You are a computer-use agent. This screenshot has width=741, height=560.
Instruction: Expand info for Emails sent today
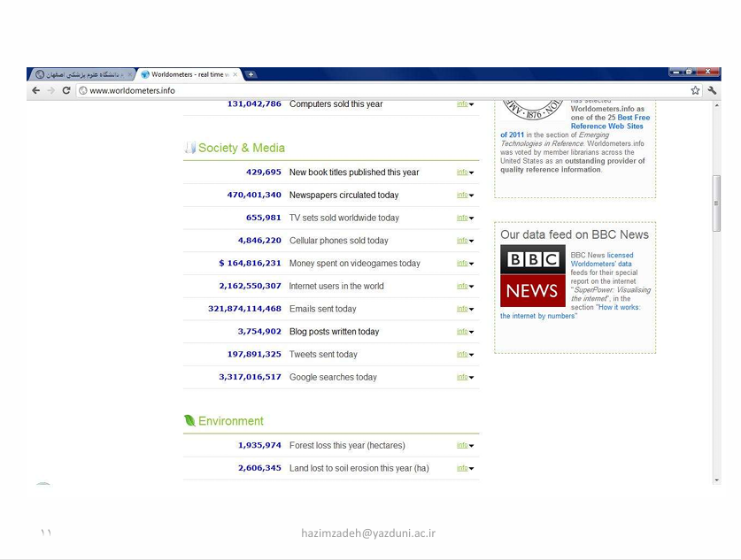click(x=465, y=310)
